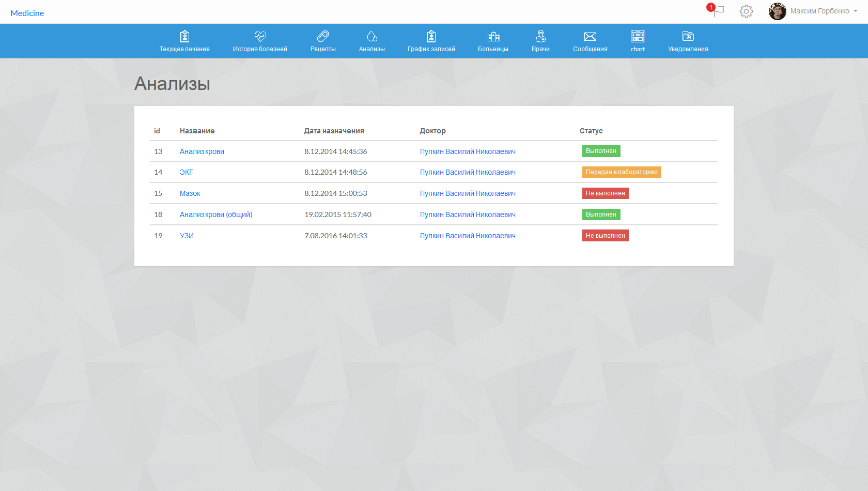
Task: Click Дата назначения column header
Action: (x=334, y=131)
